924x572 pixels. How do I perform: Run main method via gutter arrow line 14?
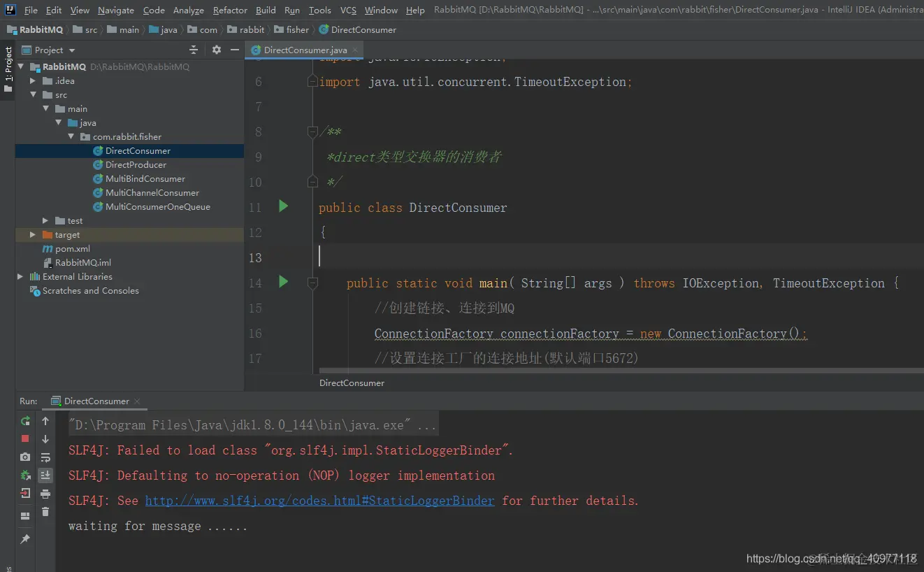click(x=283, y=282)
